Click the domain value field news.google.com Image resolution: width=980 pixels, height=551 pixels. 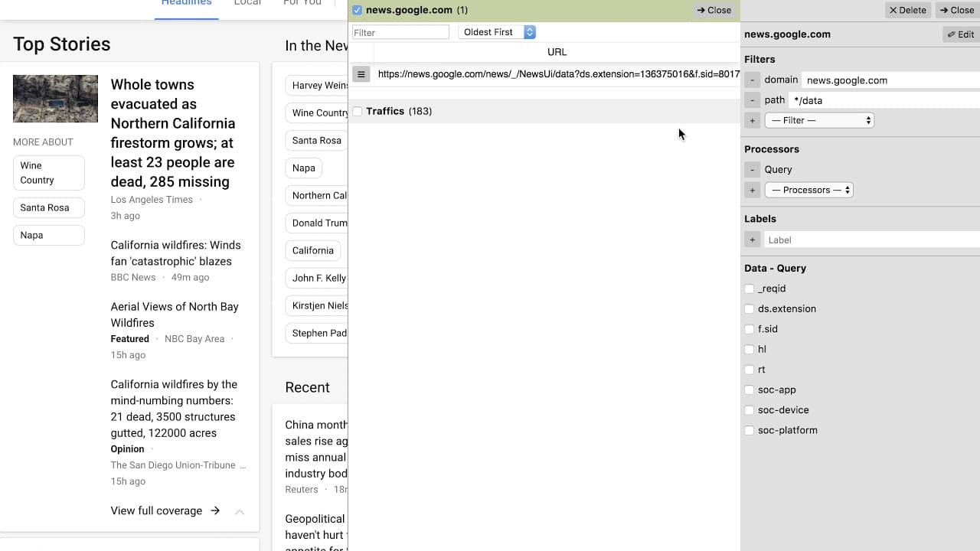(x=890, y=80)
